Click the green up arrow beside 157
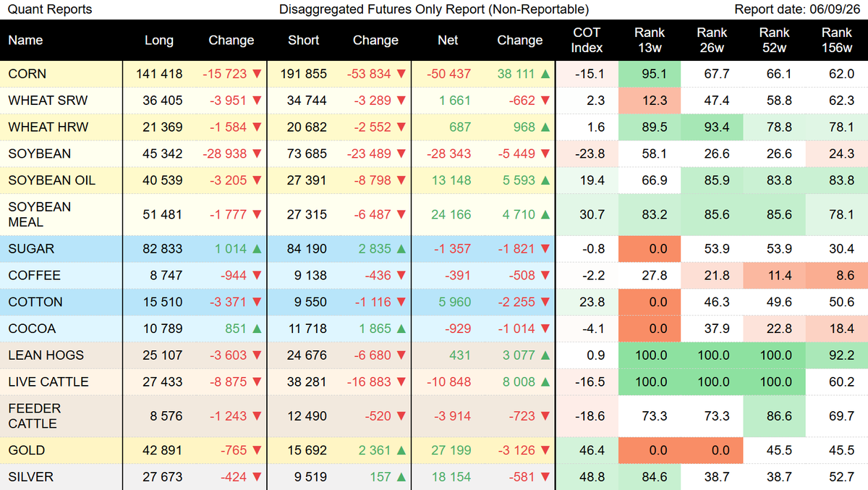 click(x=401, y=477)
